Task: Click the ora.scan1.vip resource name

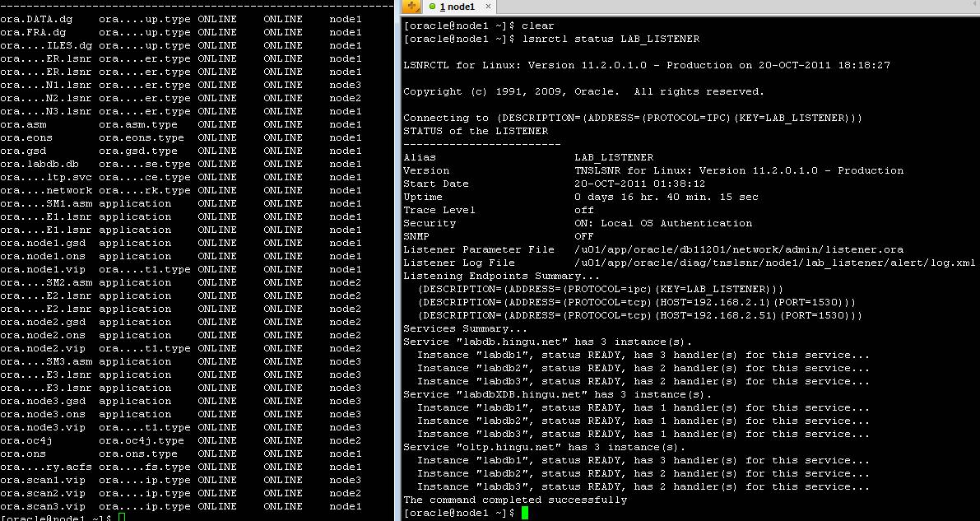Action: click(43, 480)
